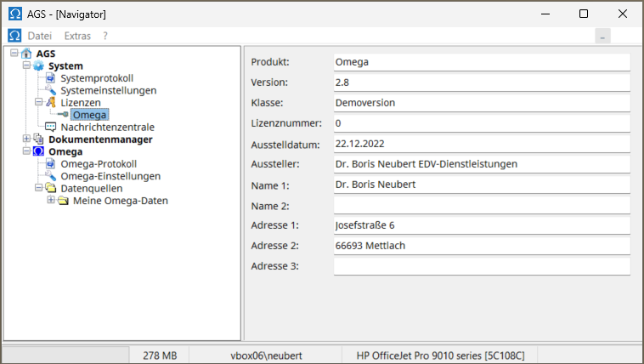Click the Dokumentenmanager documents icon
Image resolution: width=644 pixels, height=364 pixels.
click(37, 139)
